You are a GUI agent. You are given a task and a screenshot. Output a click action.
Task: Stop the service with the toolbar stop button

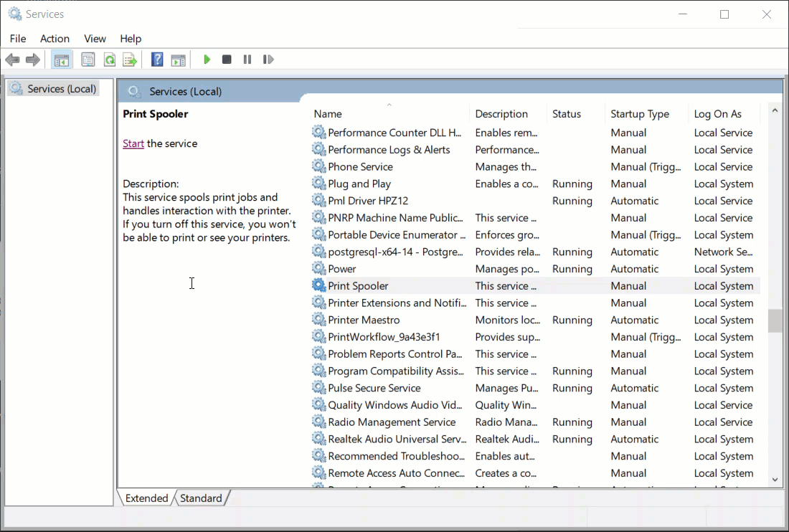tap(227, 60)
